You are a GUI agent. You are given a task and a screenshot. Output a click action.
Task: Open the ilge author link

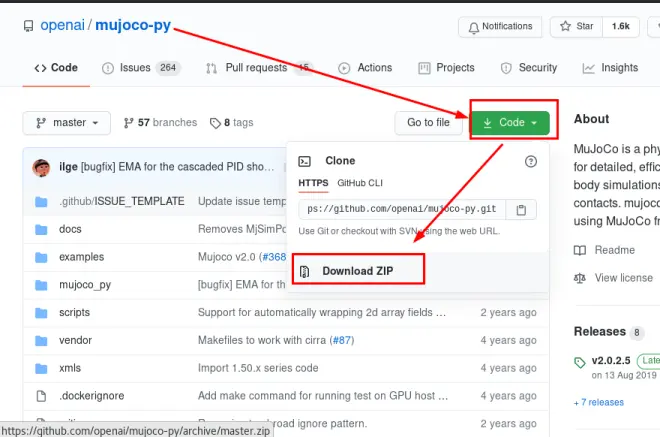coord(68,167)
